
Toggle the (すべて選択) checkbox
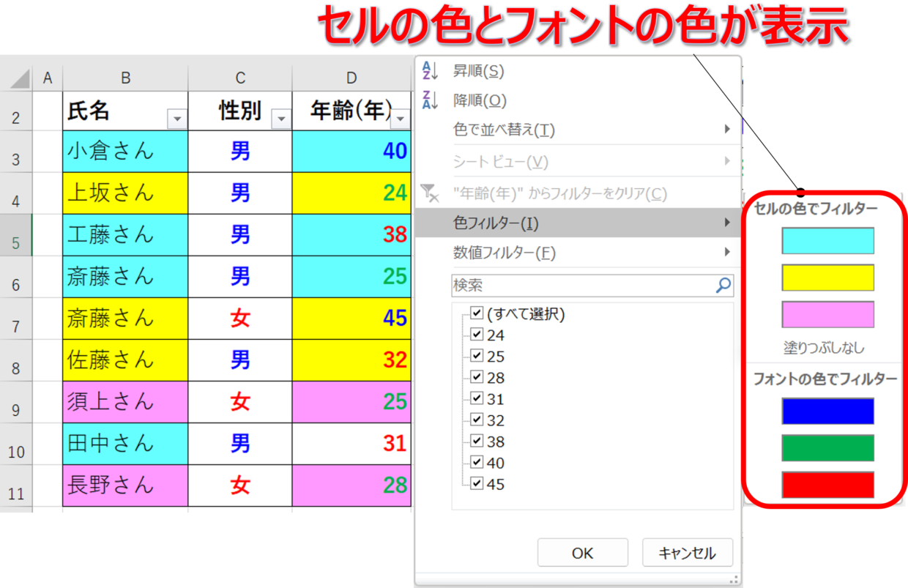click(x=477, y=313)
